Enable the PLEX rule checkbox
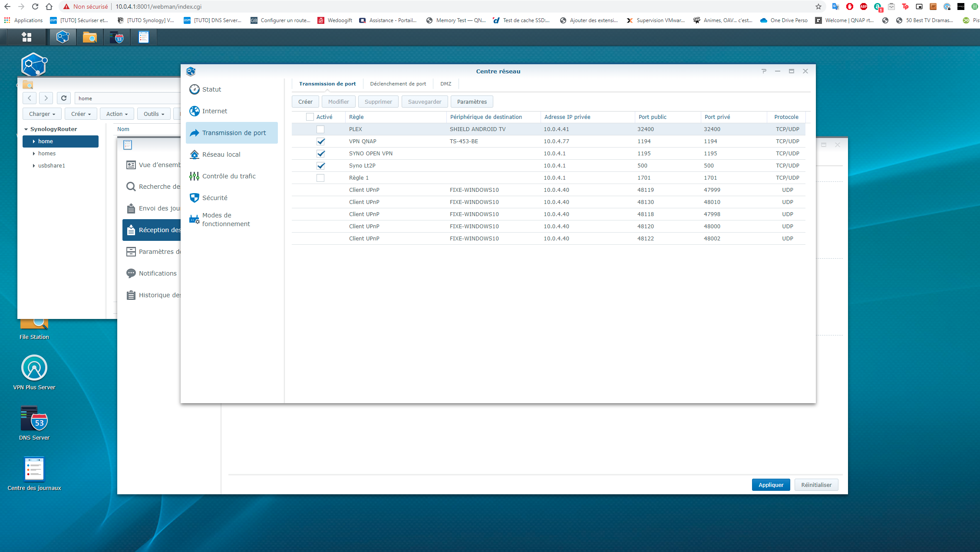 point(320,129)
